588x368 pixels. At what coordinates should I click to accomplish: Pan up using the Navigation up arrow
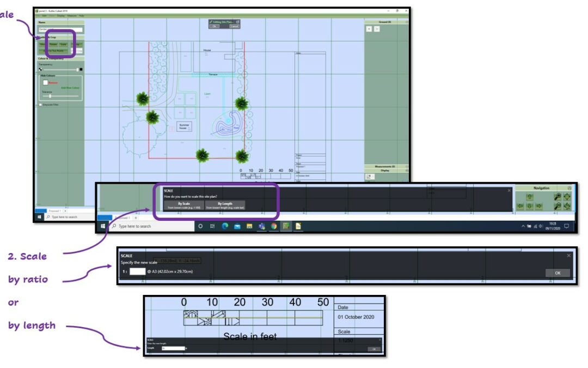530,196
